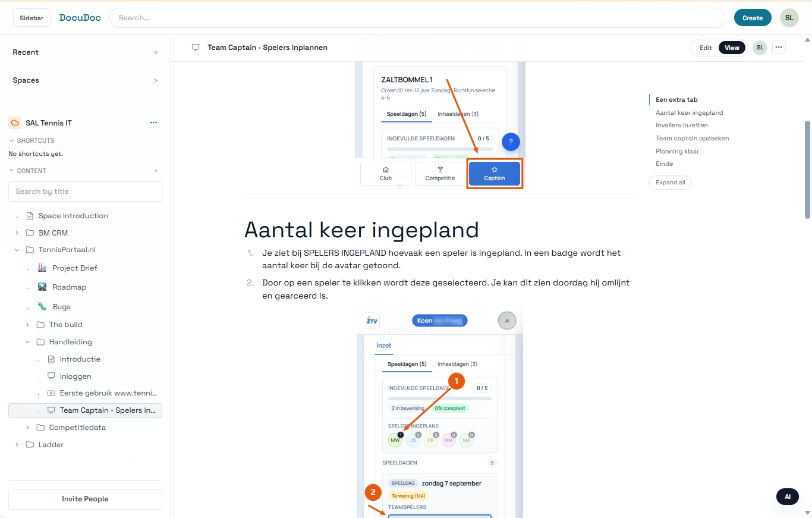Open the SAL Tennis IT options menu
This screenshot has width=812, height=518.
pos(153,123)
